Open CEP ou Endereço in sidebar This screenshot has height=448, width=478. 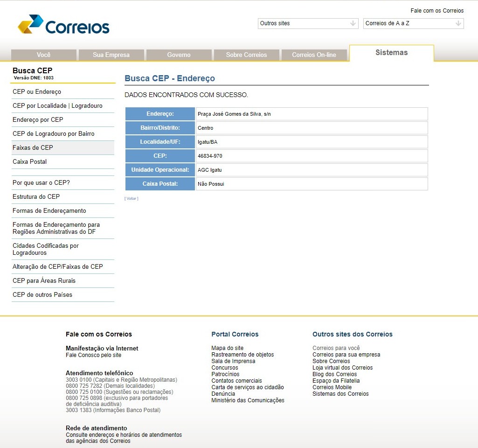[37, 92]
